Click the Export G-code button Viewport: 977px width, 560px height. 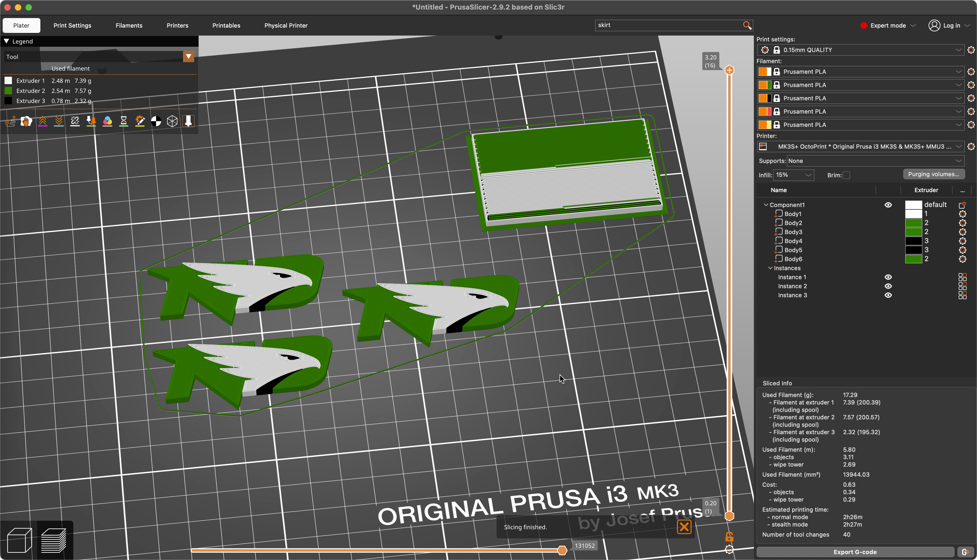(855, 552)
